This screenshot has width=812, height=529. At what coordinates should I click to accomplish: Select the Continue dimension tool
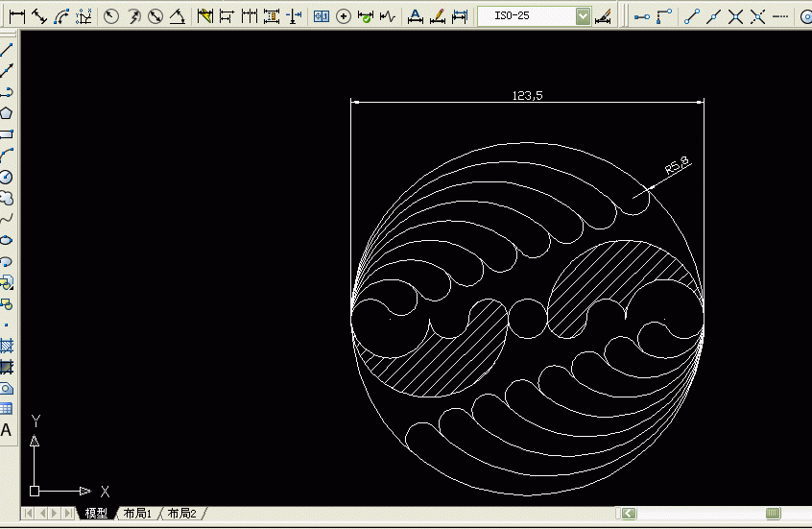click(x=250, y=16)
